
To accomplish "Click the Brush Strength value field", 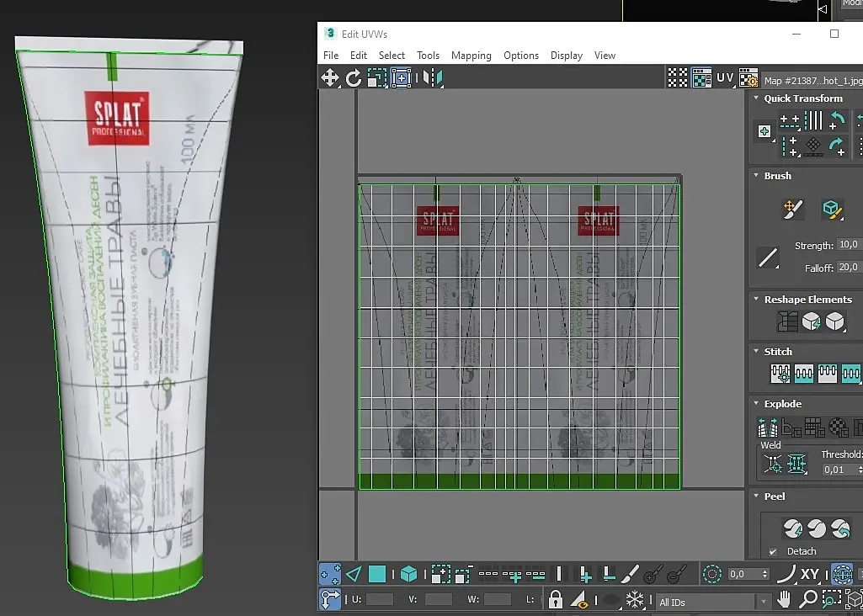I will click(847, 246).
